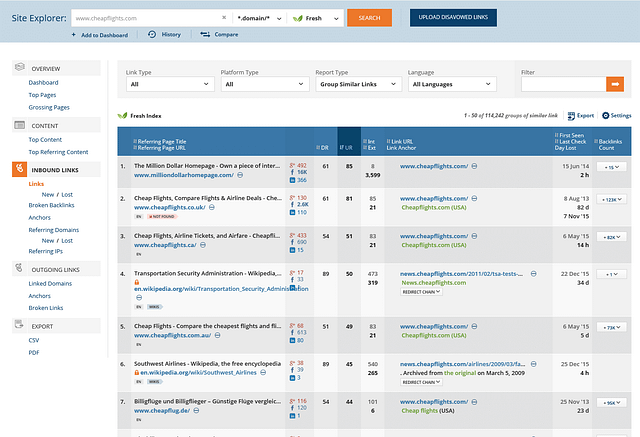The width and height of the screenshot is (640, 437).
Task: Click the orange Search button
Action: 369,18
